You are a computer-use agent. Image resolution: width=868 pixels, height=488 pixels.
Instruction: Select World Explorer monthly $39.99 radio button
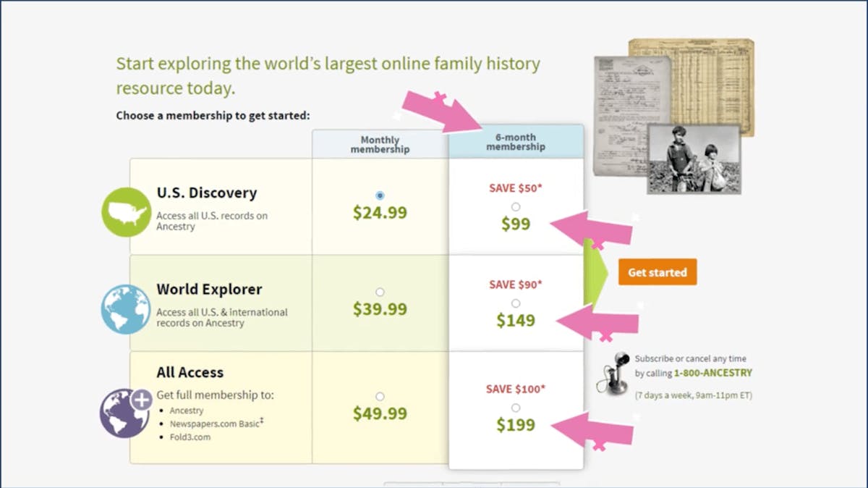click(380, 293)
